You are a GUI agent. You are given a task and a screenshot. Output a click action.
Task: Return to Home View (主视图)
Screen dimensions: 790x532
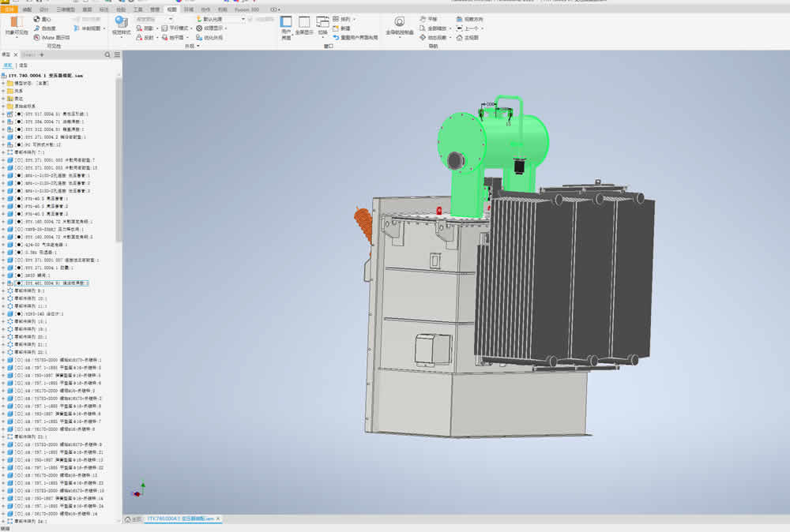click(x=467, y=37)
